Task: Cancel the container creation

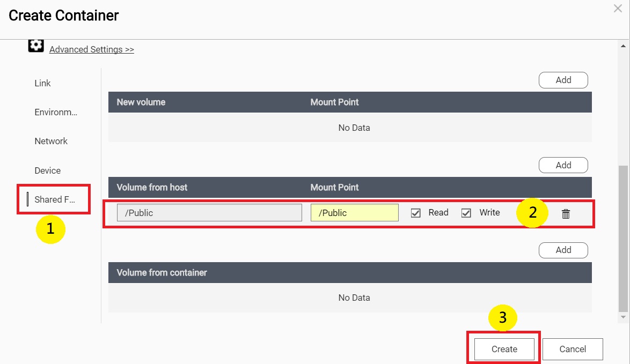Action: point(573,349)
